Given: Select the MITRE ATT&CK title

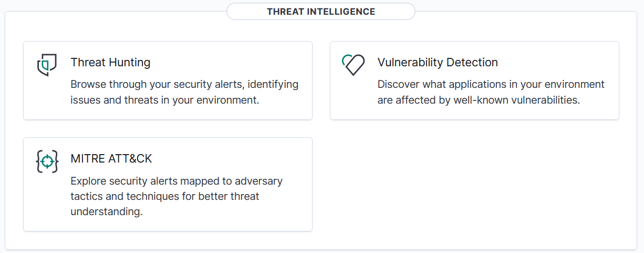Looking at the screenshot, I should 111,159.
